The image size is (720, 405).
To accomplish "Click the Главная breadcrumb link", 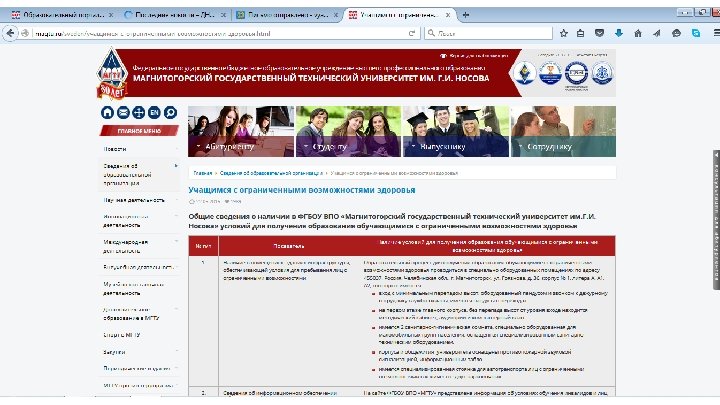I will click(x=202, y=173).
